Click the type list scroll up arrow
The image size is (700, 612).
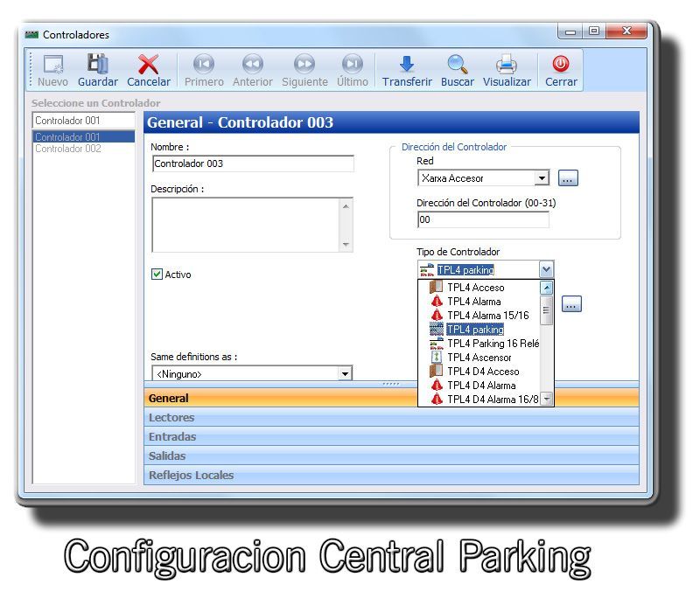546,288
